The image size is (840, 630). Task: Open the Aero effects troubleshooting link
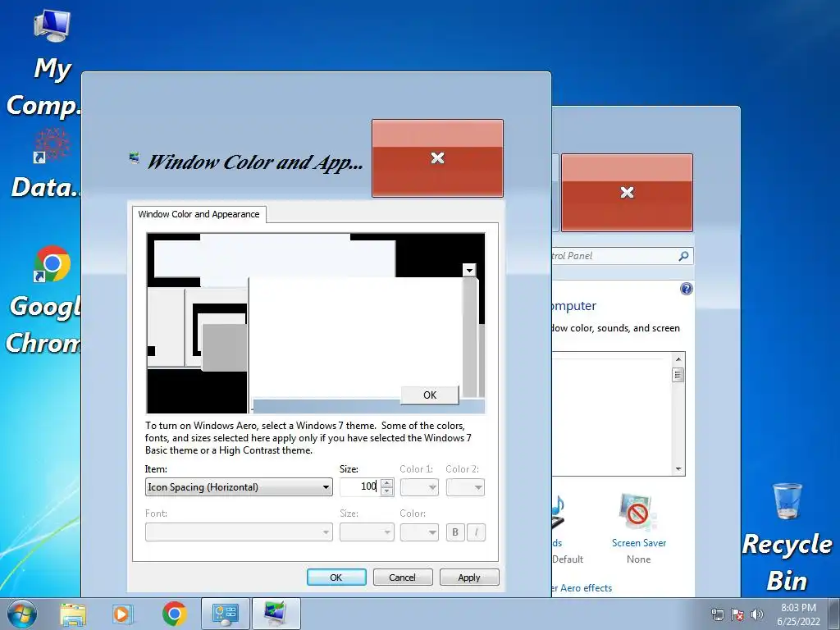[x=582, y=587]
